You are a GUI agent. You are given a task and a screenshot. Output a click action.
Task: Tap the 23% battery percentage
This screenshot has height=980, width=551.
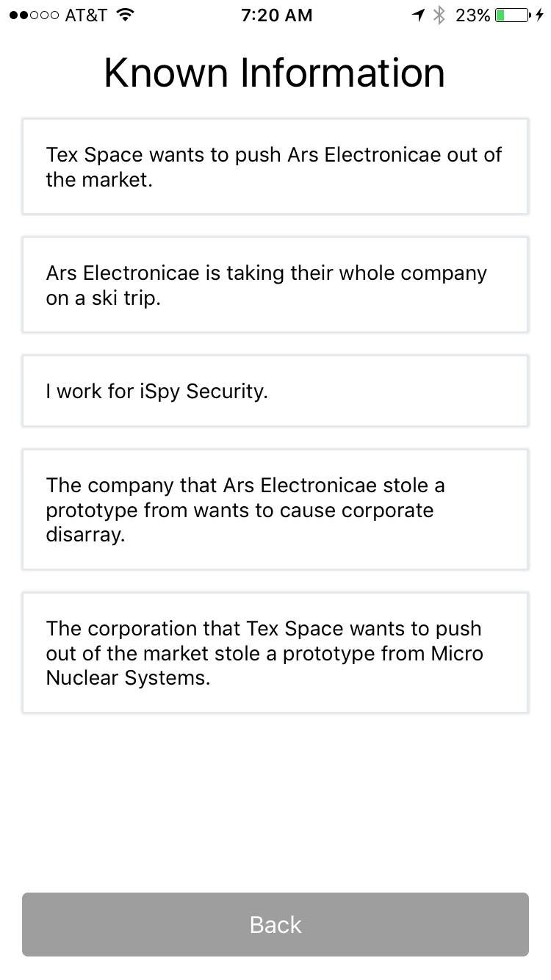point(472,15)
